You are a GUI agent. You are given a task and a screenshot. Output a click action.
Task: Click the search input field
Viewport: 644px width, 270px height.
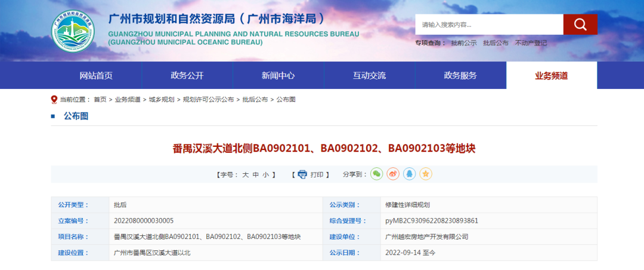tap(489, 24)
